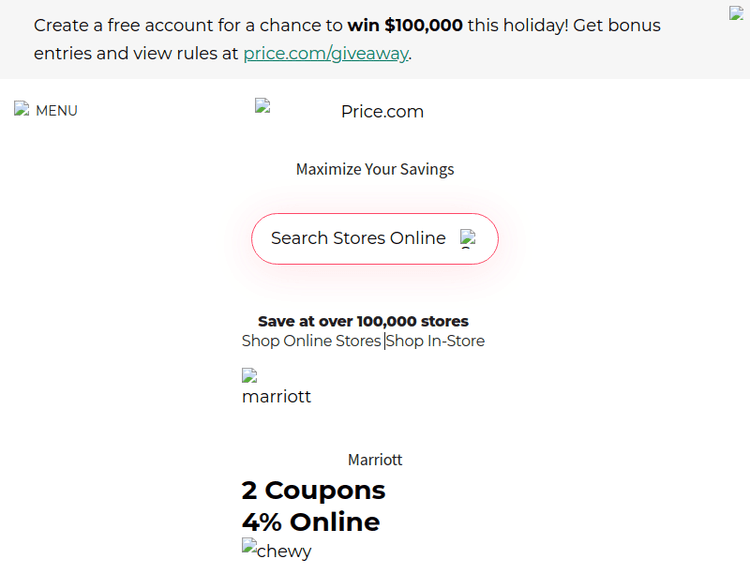This screenshot has height=563, width=750.
Task: Select the 4% Online offer
Action: 310,522
